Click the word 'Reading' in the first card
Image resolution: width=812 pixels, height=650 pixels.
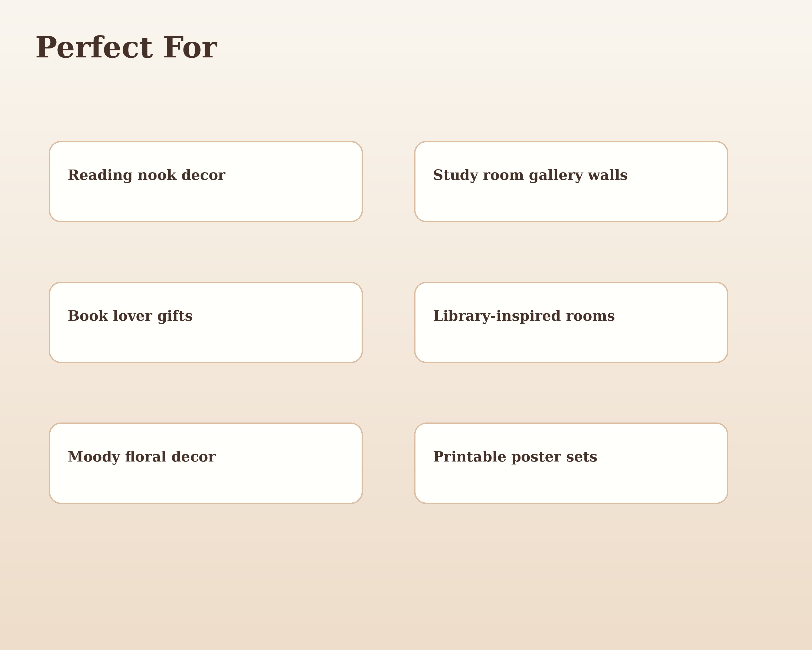[100, 175]
